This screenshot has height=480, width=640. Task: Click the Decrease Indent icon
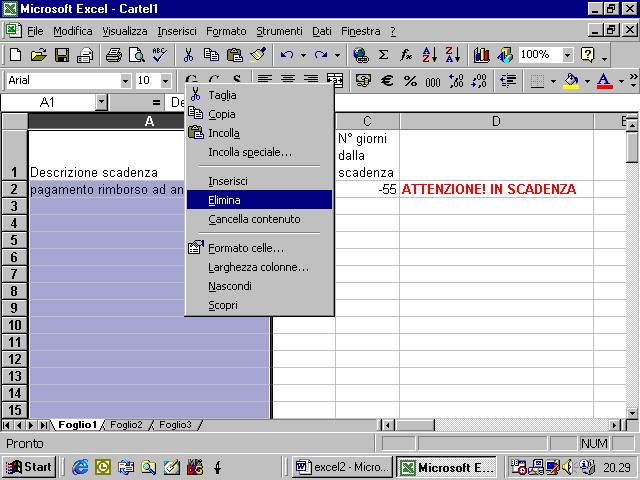[x=508, y=80]
